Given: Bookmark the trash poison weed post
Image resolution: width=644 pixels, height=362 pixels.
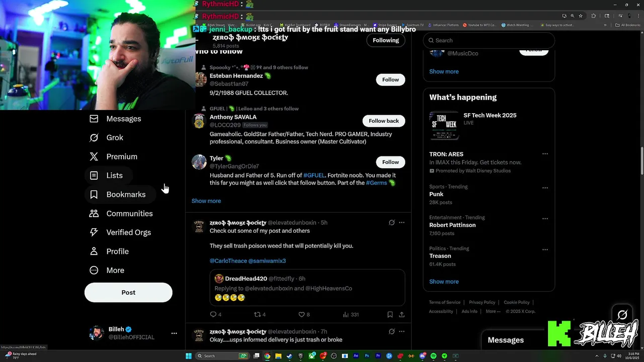Looking at the screenshot, I should click(x=390, y=315).
